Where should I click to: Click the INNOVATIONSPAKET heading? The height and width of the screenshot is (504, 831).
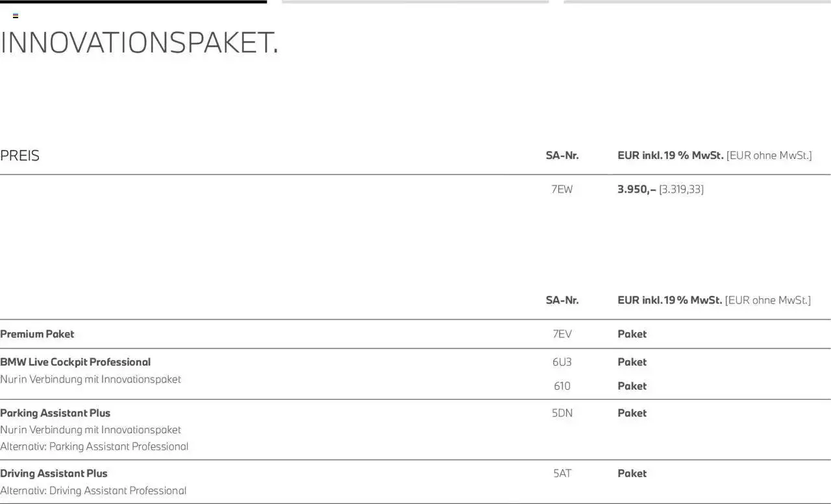click(139, 43)
